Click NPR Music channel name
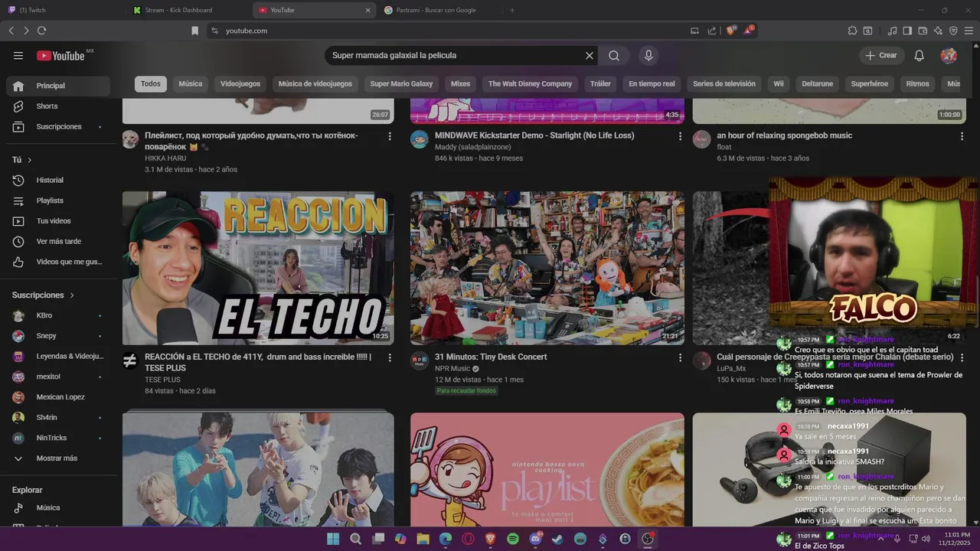 452,369
